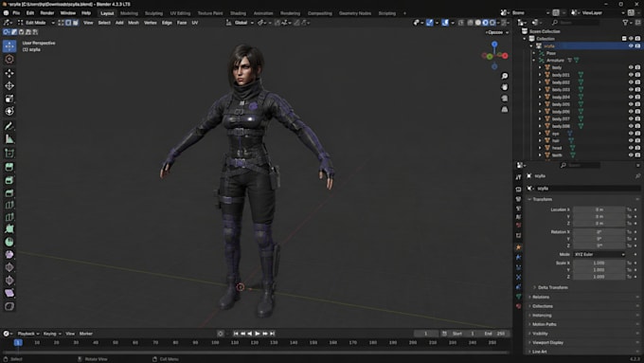Select the Transform tool in the left toolbar
Screen dimensions: 644x363
9,112
